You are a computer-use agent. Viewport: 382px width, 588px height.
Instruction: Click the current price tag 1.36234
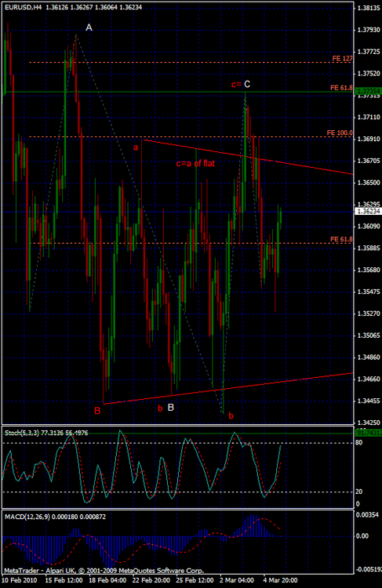tap(368, 212)
